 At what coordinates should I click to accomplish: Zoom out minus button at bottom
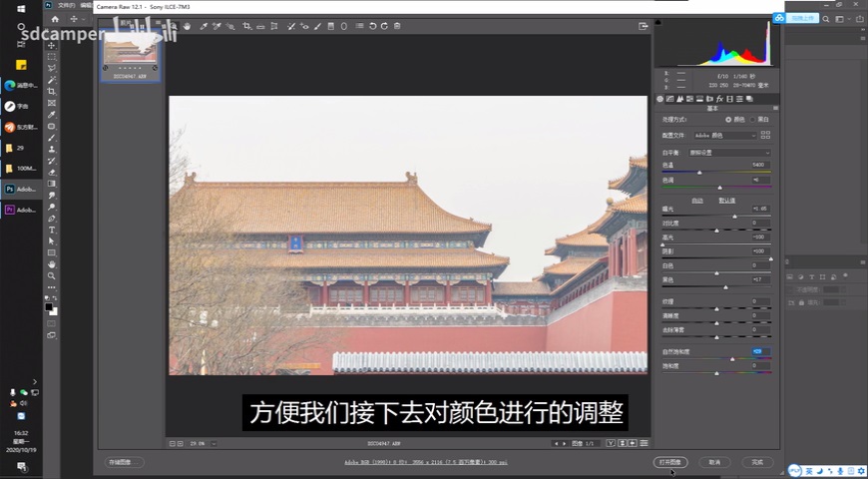pos(173,443)
